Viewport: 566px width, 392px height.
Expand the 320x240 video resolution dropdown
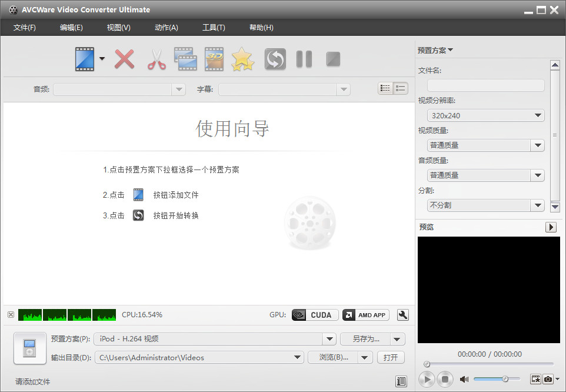485,115
